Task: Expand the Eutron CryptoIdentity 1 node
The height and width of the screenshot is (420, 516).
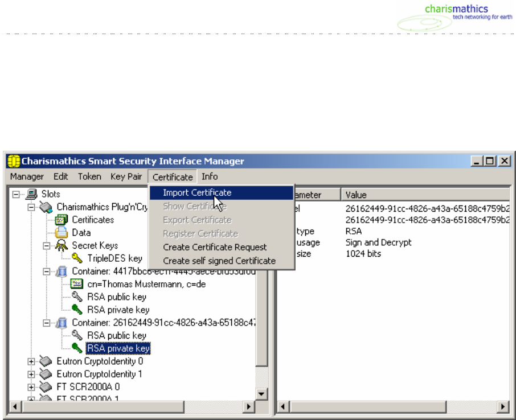Action: [31, 374]
